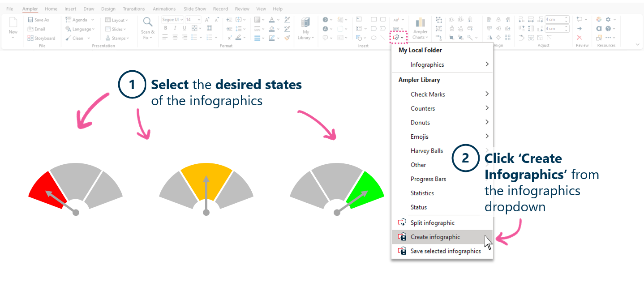The height and width of the screenshot is (295, 644).
Task: Click the Split infographic icon
Action: pos(402,222)
